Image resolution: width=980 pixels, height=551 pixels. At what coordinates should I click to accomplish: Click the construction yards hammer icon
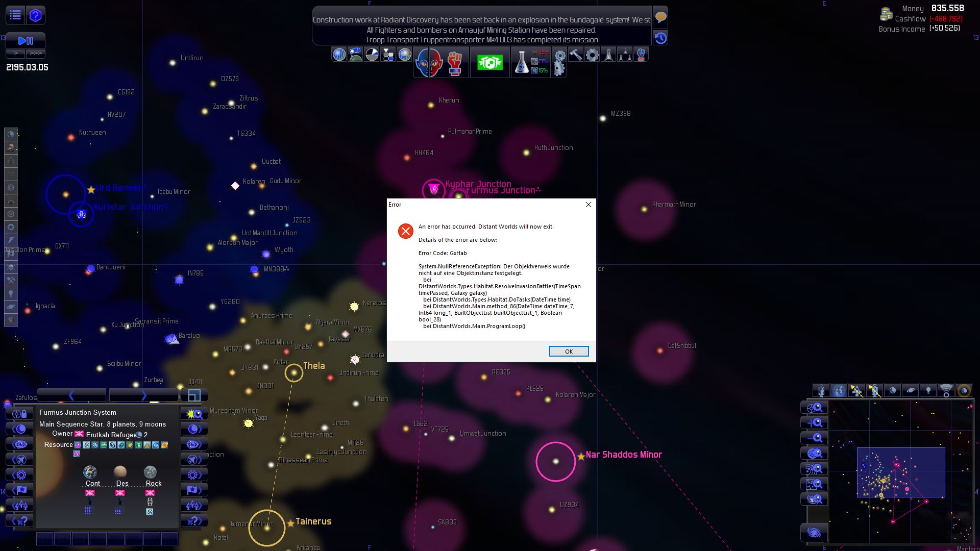pos(576,55)
